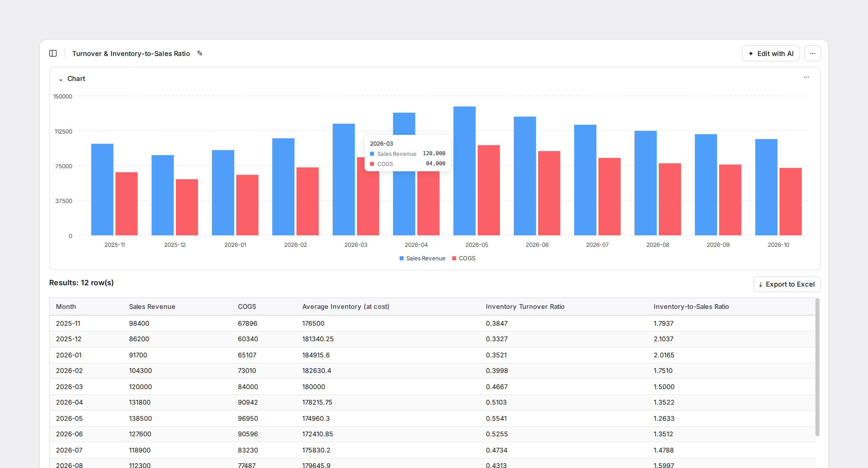This screenshot has height=468, width=868.
Task: Click COGS cell 65107
Action: [x=247, y=355]
